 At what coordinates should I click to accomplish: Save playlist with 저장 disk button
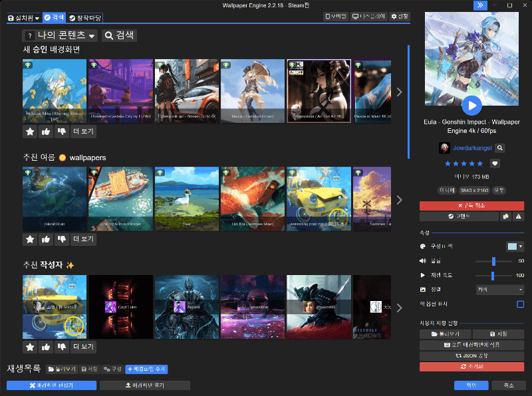[x=90, y=369]
